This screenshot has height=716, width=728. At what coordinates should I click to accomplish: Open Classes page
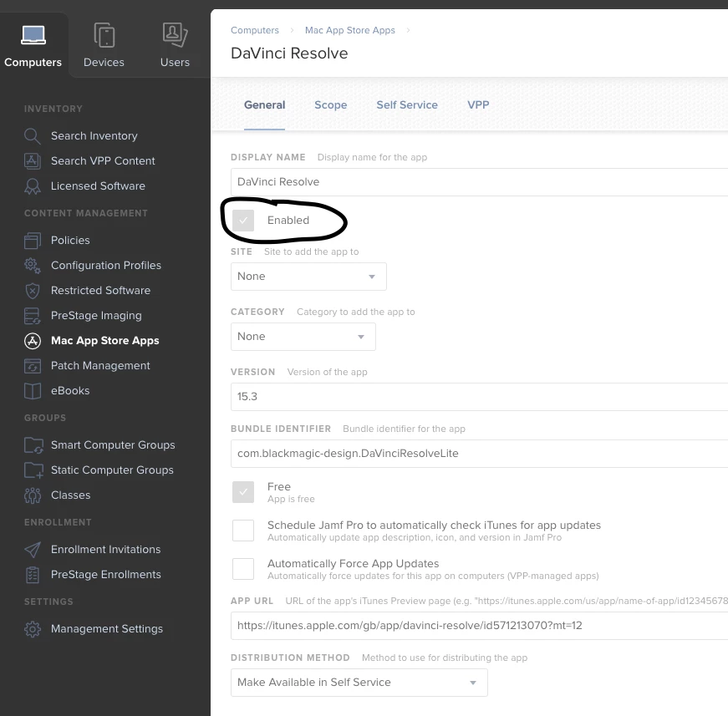click(70, 495)
